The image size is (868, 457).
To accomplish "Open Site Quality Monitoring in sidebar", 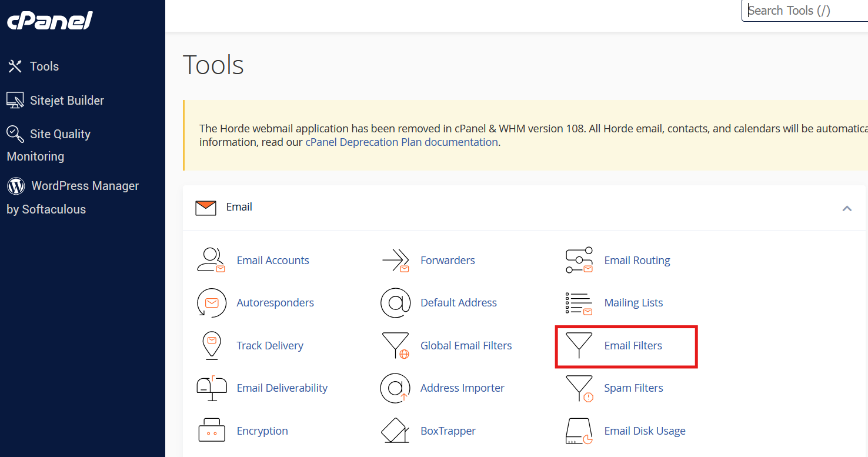I will [x=49, y=145].
